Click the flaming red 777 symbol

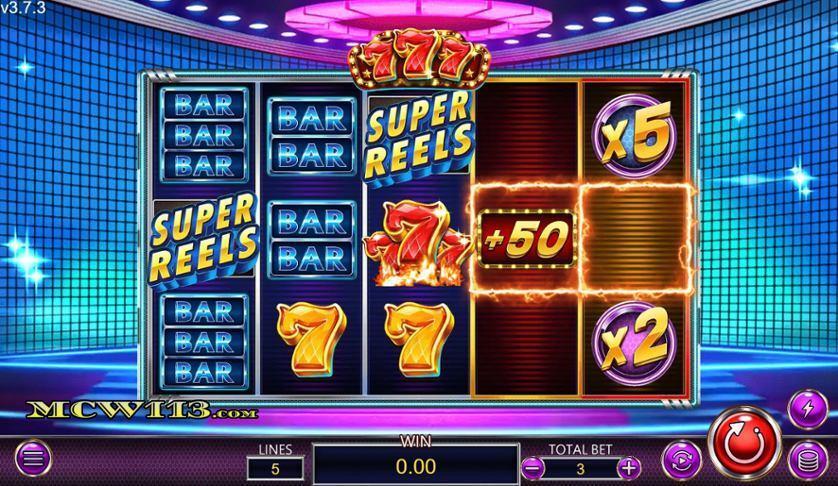[x=417, y=243]
